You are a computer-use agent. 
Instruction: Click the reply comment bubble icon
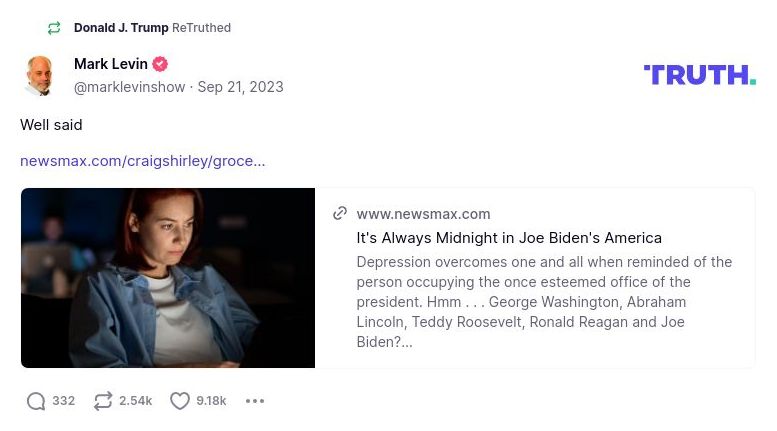pos(37,401)
